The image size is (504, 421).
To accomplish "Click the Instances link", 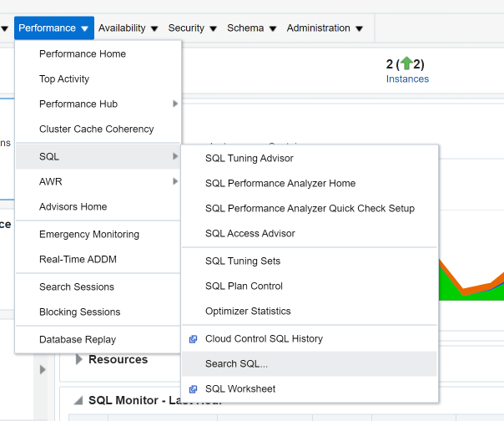I will point(407,79).
